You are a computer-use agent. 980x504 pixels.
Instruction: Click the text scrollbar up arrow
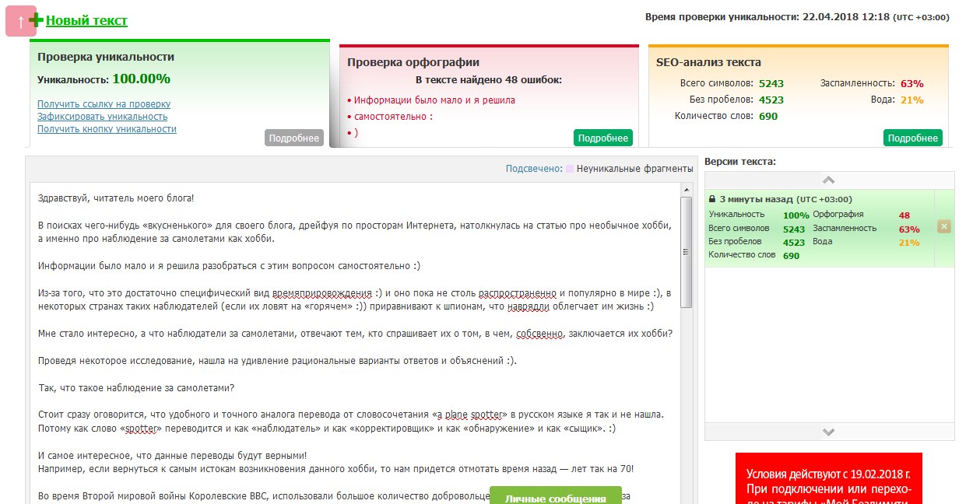pos(686,189)
